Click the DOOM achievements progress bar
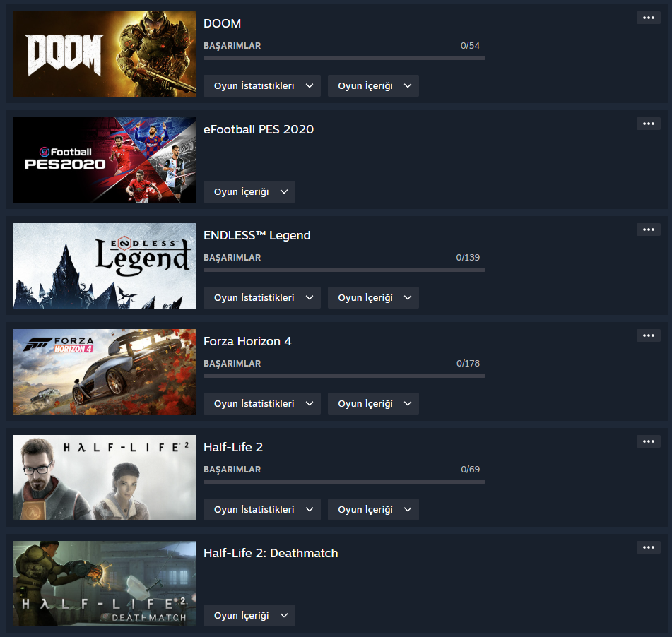Screen dimensions: 672x637 click(x=344, y=58)
